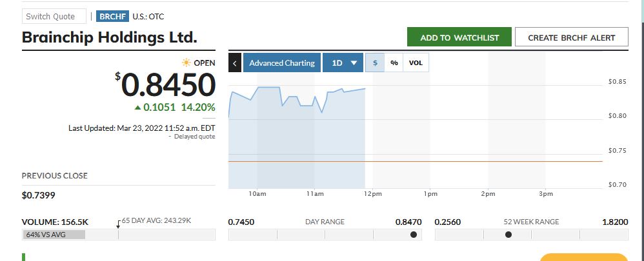Click the volume 64% VS AVG bar
This screenshot has width=644, height=261.
[54, 235]
